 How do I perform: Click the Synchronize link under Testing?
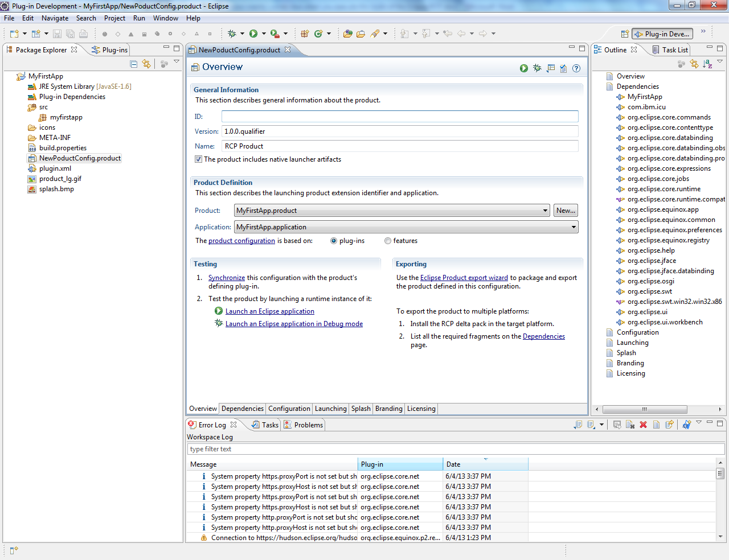tap(227, 278)
